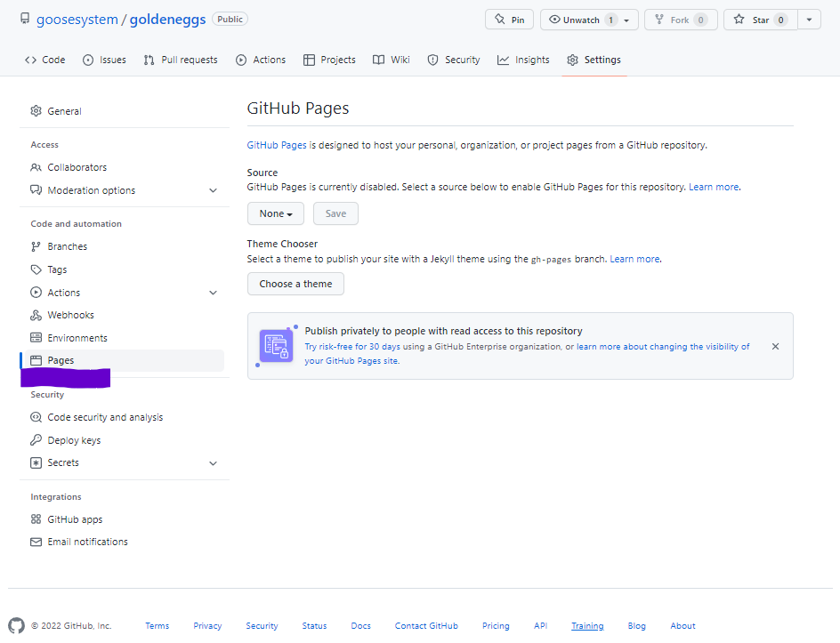Click the Email notifications envelope icon

click(36, 543)
